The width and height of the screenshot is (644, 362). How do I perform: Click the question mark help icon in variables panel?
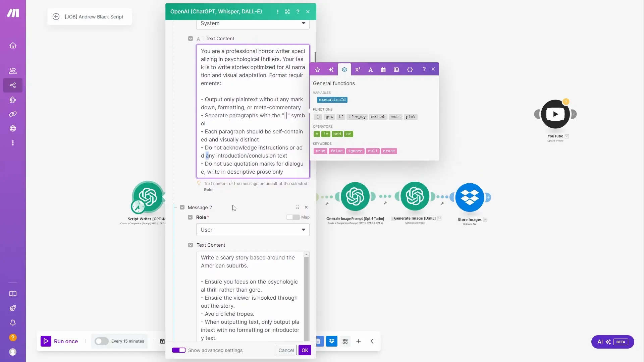coord(424,69)
